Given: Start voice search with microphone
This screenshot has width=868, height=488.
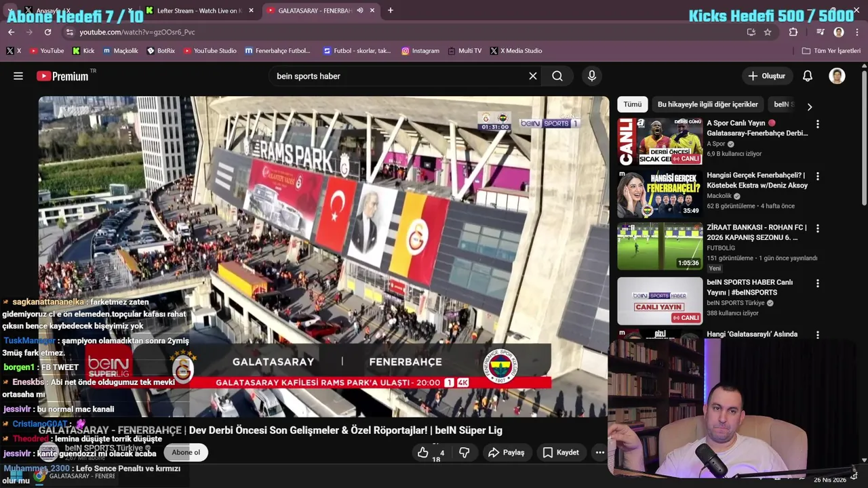Looking at the screenshot, I should (x=592, y=76).
